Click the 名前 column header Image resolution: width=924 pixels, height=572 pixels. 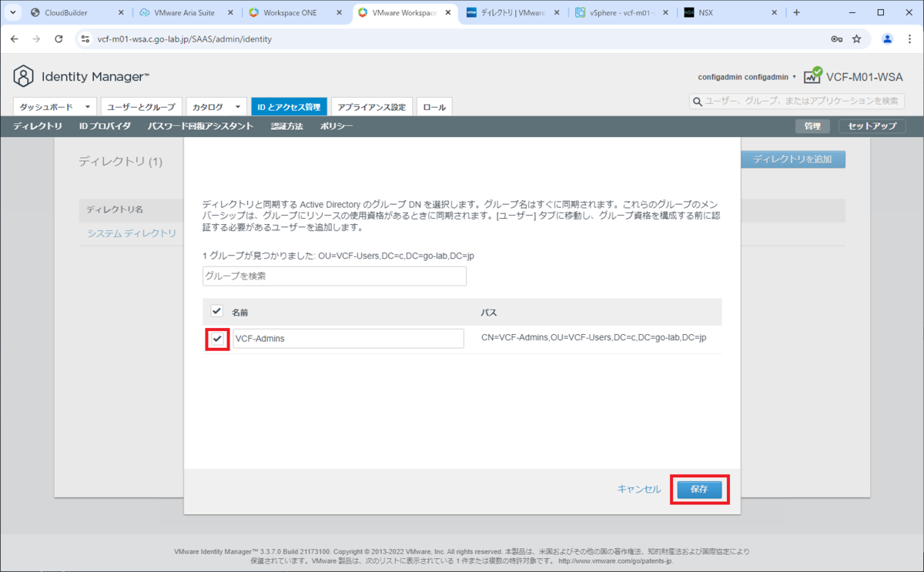[239, 313]
